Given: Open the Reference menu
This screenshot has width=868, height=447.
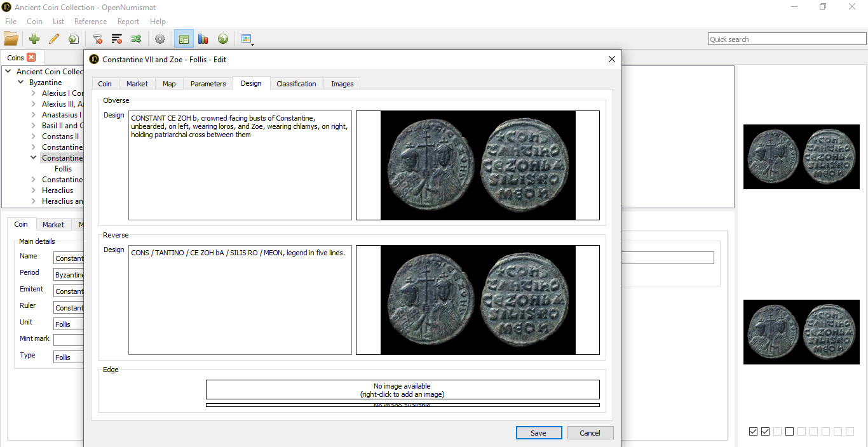Looking at the screenshot, I should pyautogui.click(x=91, y=22).
